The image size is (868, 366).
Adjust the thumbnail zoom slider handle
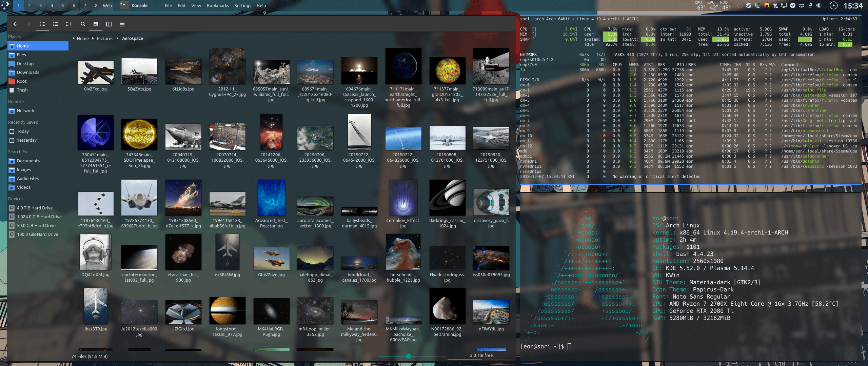409,356
